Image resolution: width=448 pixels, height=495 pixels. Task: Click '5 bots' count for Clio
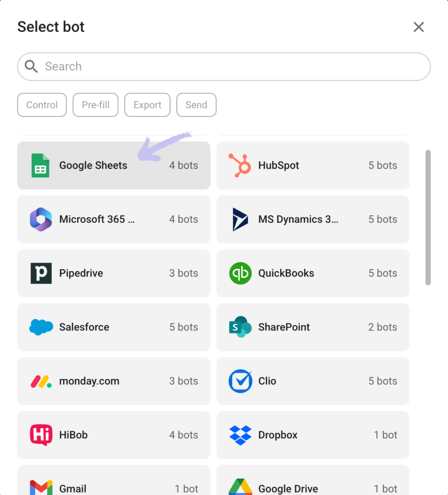click(383, 381)
